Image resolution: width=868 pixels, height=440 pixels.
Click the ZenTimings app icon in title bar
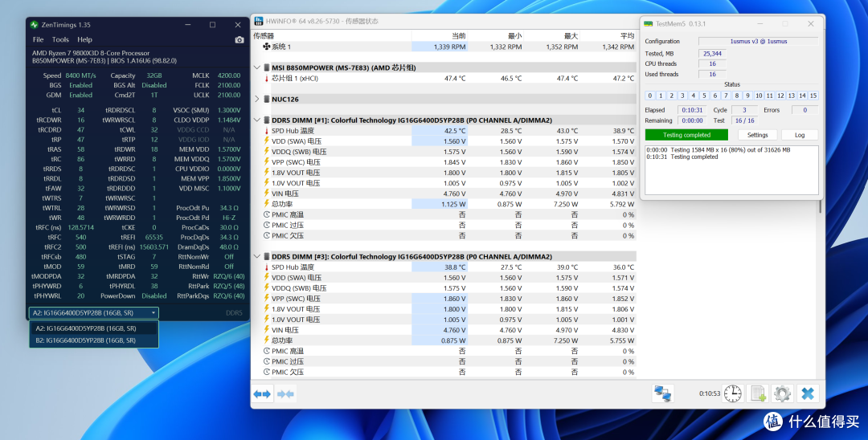(35, 25)
